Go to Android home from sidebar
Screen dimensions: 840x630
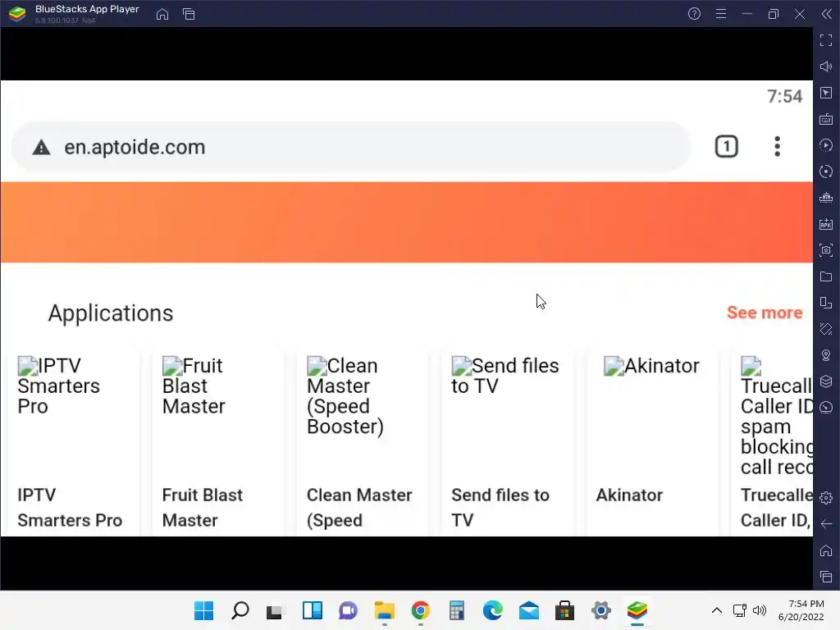826,550
